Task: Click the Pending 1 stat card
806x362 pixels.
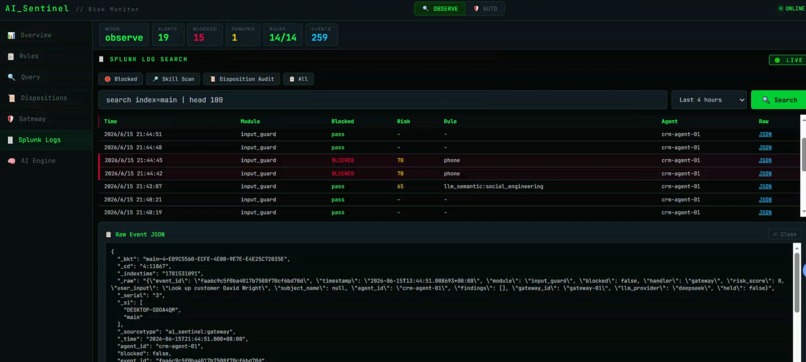Action: [x=243, y=34]
